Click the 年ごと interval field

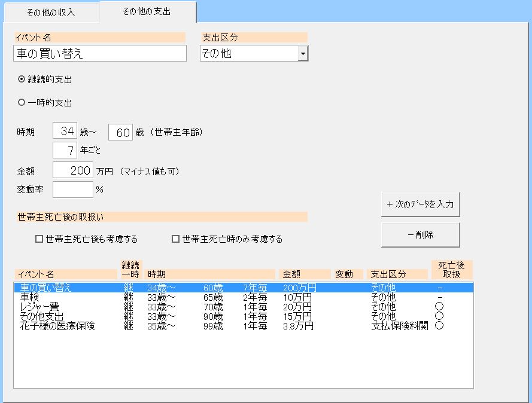65,150
